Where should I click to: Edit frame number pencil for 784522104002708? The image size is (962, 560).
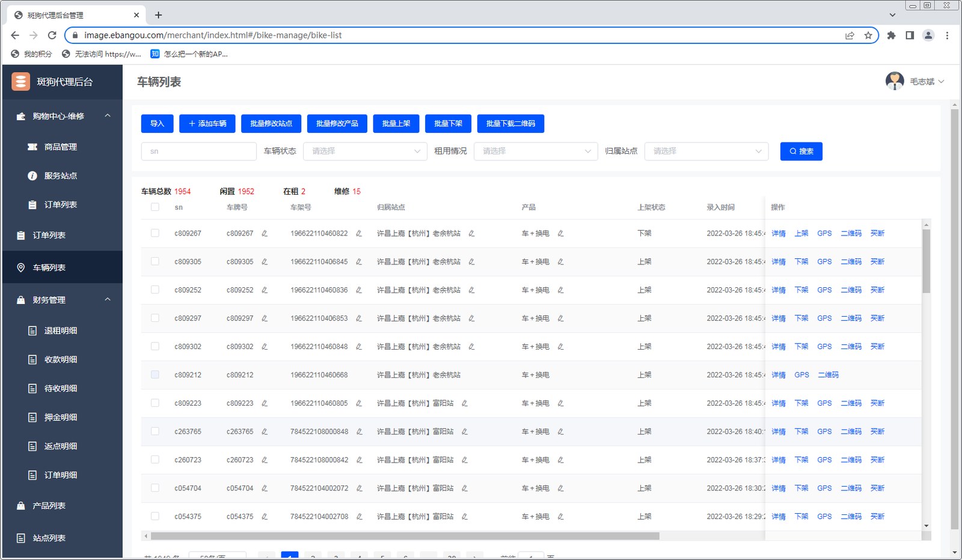360,516
